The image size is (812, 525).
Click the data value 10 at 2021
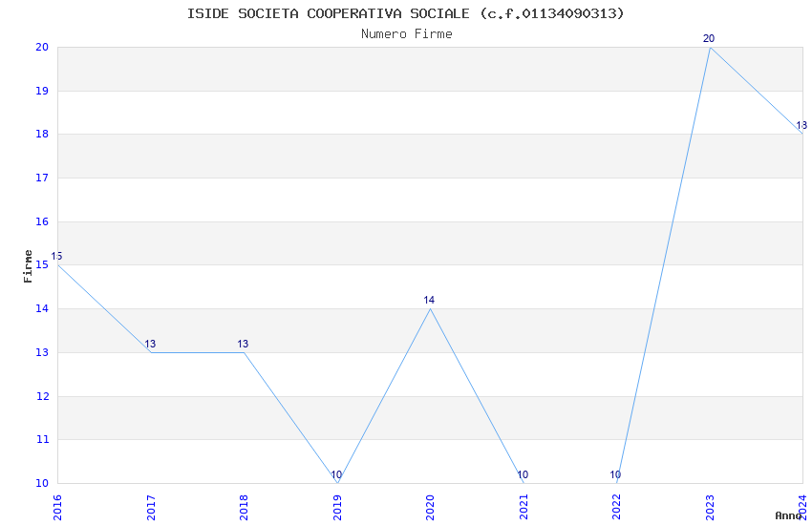523,474
